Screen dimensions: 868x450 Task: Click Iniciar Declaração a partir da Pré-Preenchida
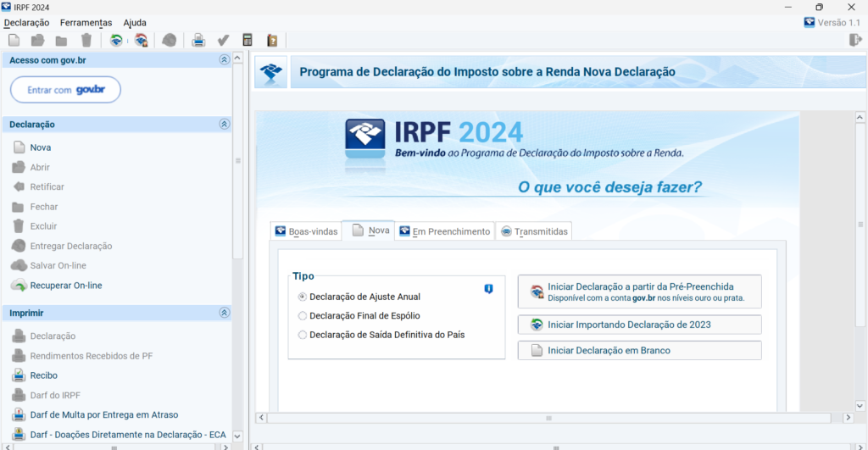pos(639,292)
